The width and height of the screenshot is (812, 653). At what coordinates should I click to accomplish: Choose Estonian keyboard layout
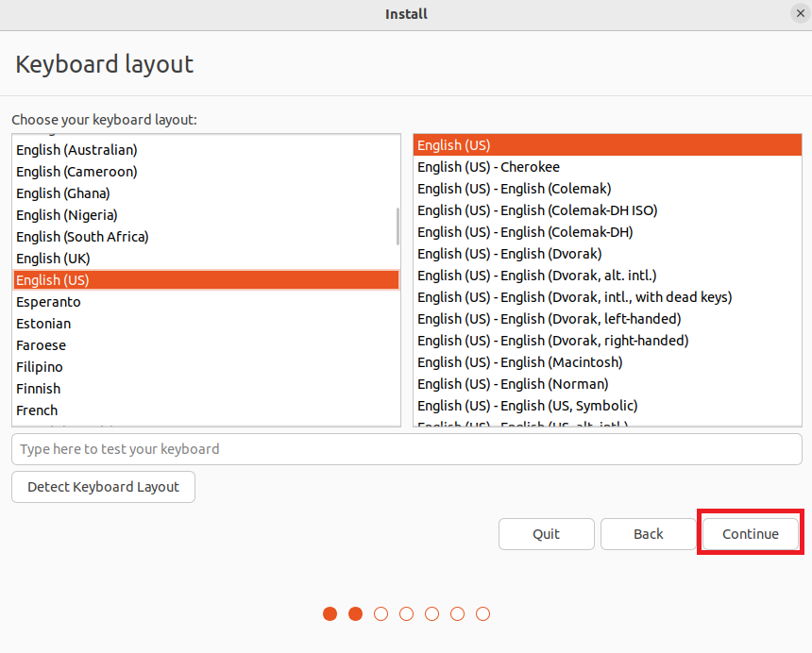[206, 324]
